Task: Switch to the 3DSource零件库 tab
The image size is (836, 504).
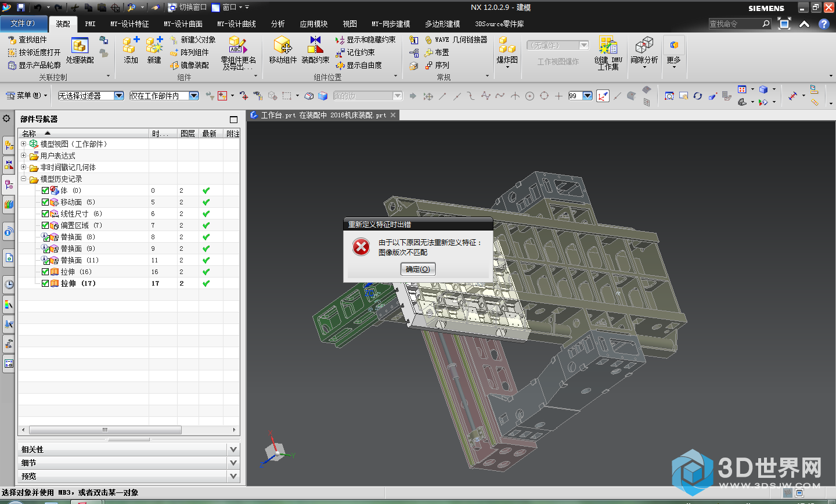Action: (x=499, y=24)
